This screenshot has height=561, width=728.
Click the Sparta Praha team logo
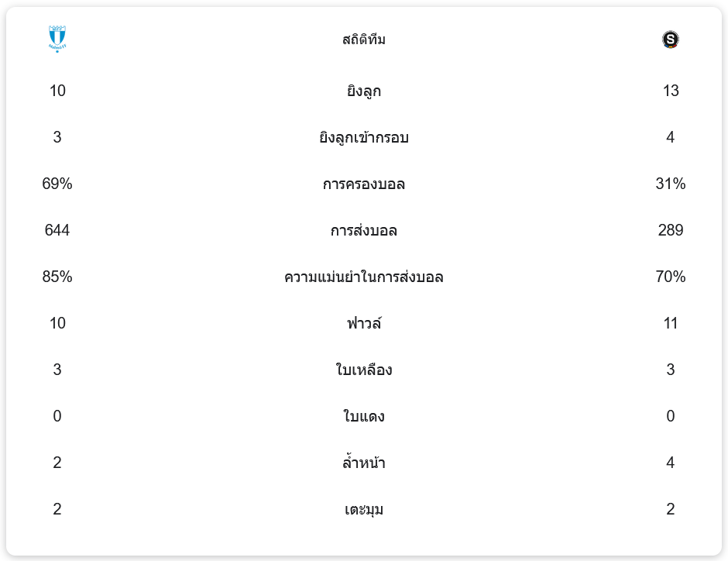tap(671, 40)
